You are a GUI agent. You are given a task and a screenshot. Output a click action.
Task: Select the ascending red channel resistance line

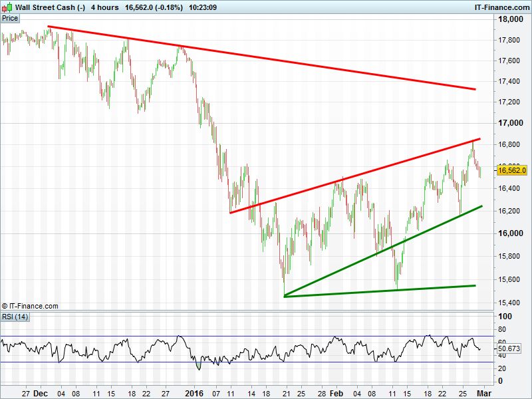(352, 176)
